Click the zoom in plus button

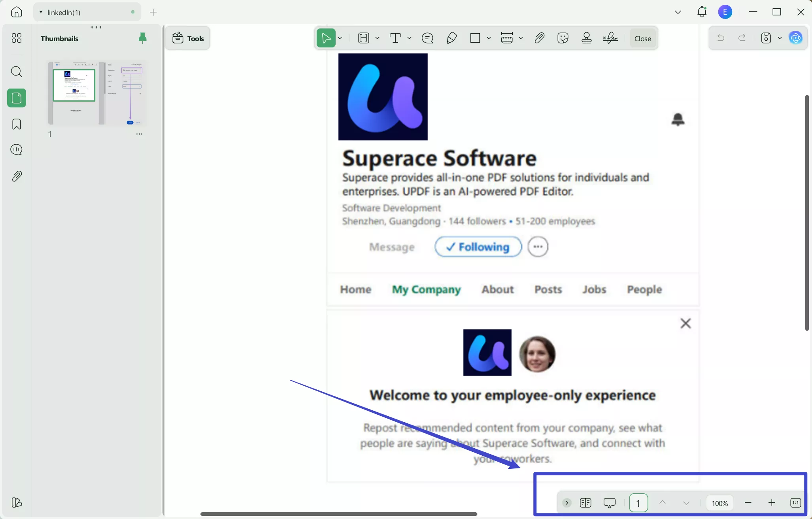[772, 503]
